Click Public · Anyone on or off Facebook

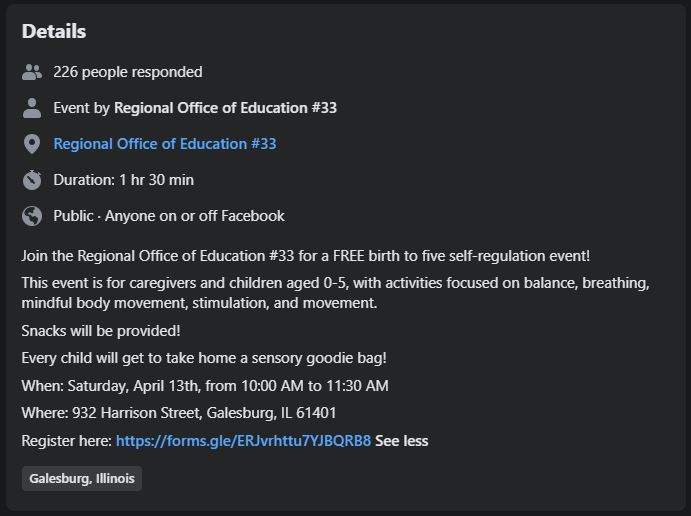tap(169, 216)
